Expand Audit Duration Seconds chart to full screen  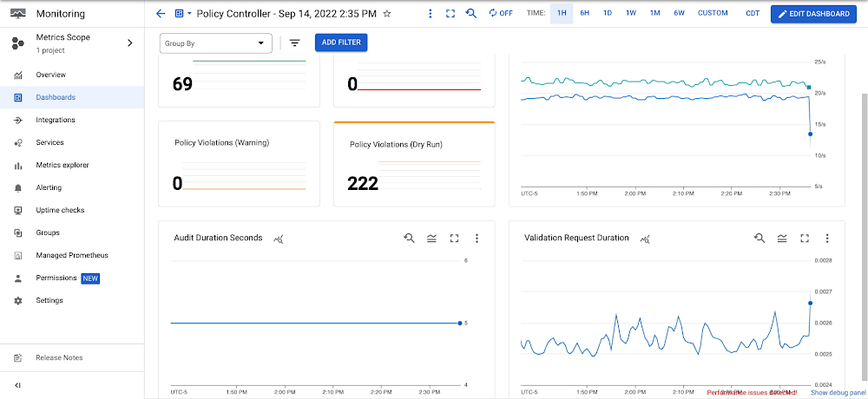click(x=454, y=239)
